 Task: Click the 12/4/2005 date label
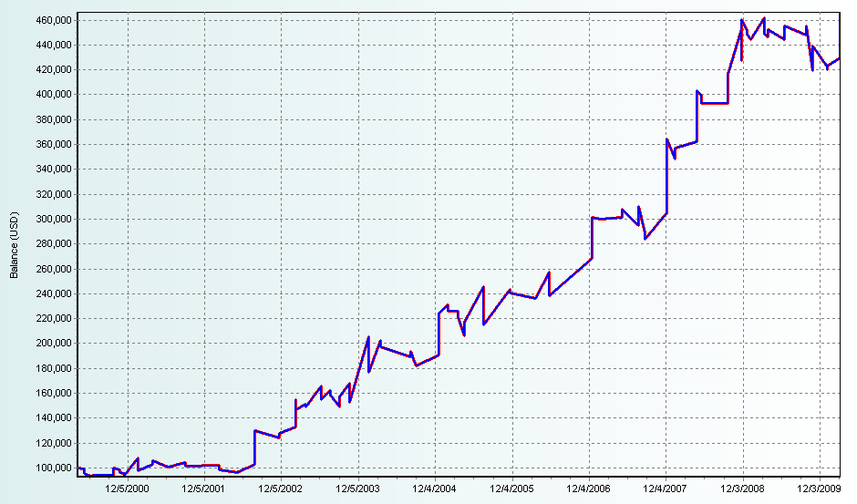point(511,489)
